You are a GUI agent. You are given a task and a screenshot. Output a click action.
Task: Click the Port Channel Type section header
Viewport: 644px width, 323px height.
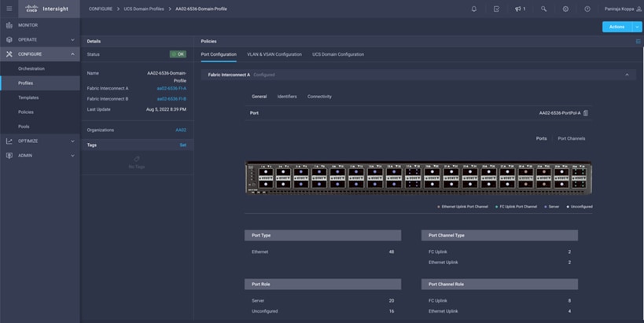coord(499,235)
